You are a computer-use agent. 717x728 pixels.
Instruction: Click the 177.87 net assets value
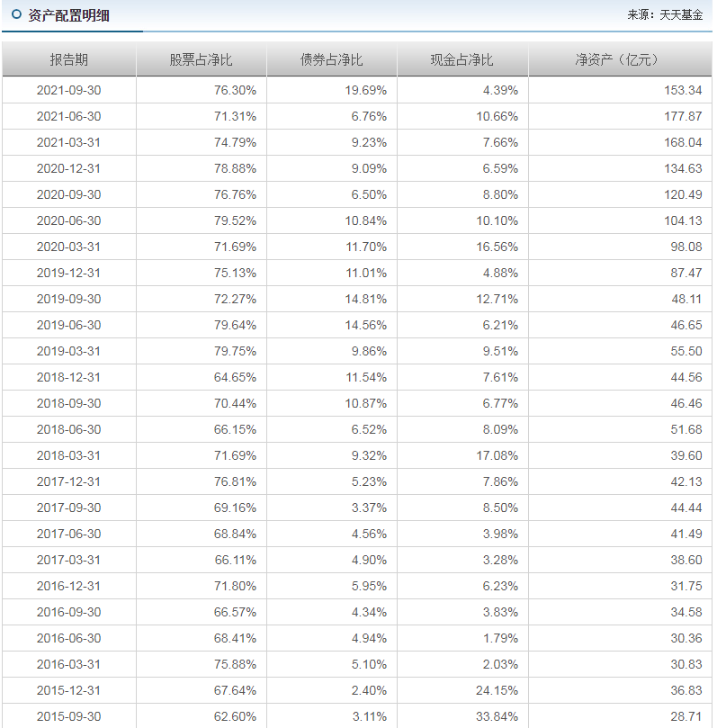[x=683, y=116]
